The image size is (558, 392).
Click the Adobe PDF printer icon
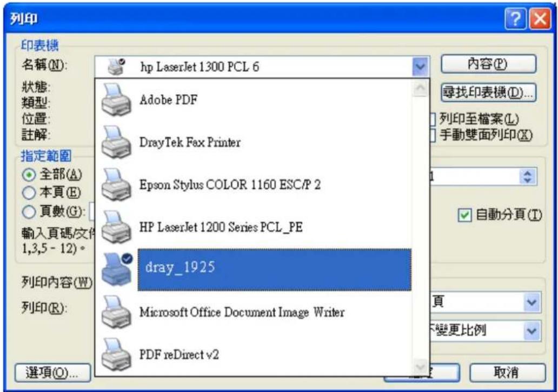coord(116,100)
